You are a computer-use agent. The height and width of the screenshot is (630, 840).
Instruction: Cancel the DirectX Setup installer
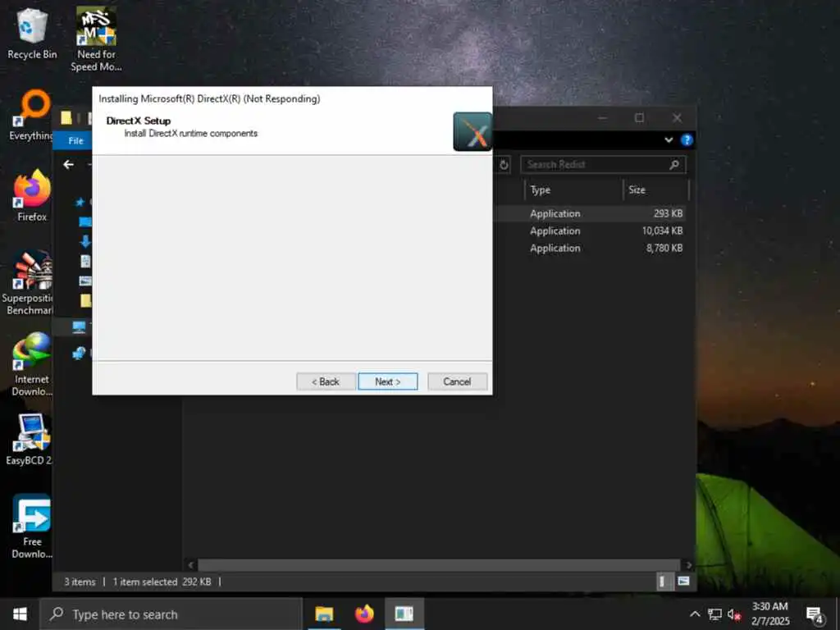(x=457, y=381)
